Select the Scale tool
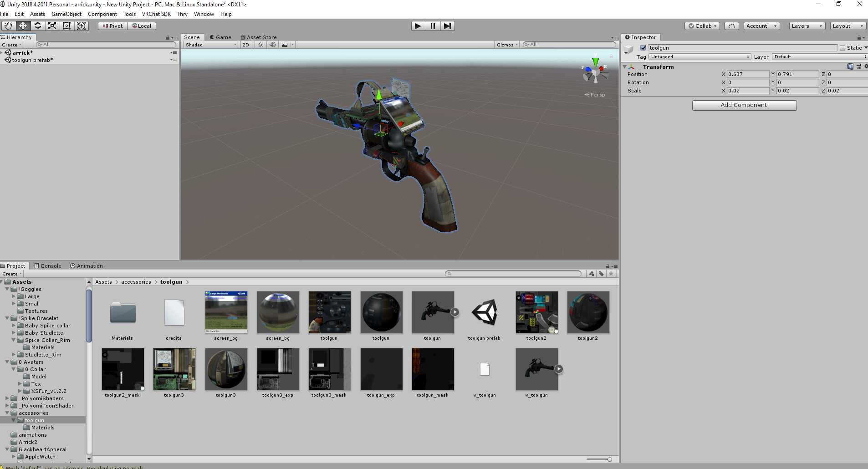Image resolution: width=868 pixels, height=469 pixels. [52, 26]
